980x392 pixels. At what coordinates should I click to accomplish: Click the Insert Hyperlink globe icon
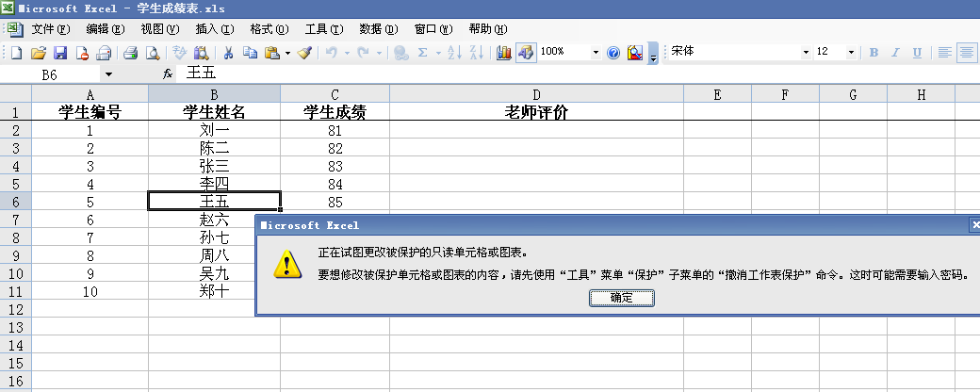pos(401,53)
